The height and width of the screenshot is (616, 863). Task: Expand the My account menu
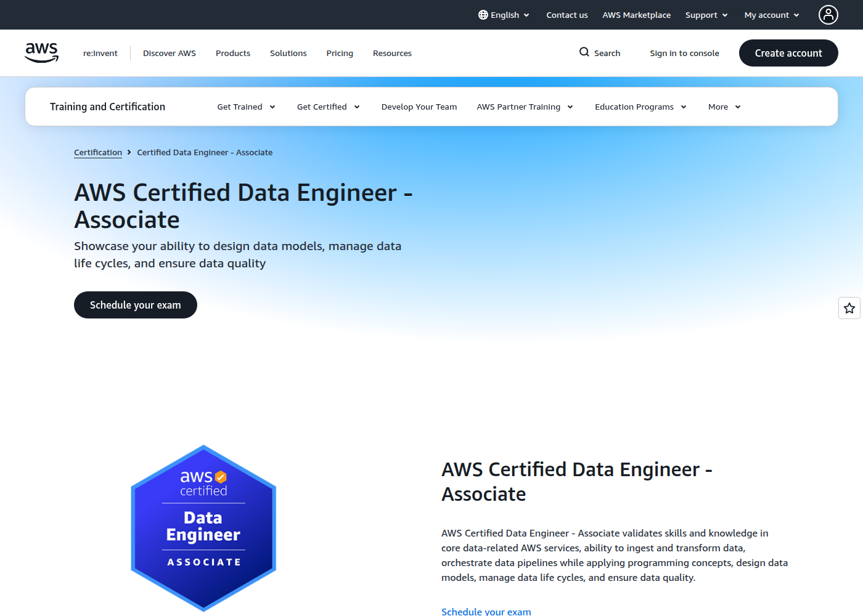point(772,15)
